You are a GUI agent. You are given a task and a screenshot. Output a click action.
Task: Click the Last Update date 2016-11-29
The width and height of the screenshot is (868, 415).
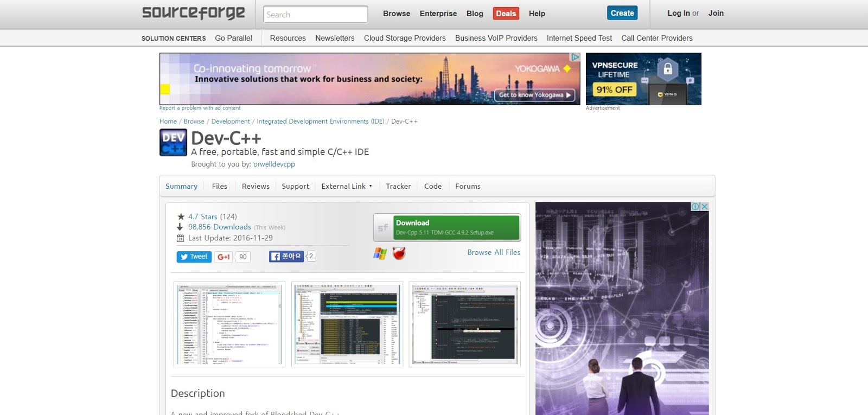click(253, 238)
